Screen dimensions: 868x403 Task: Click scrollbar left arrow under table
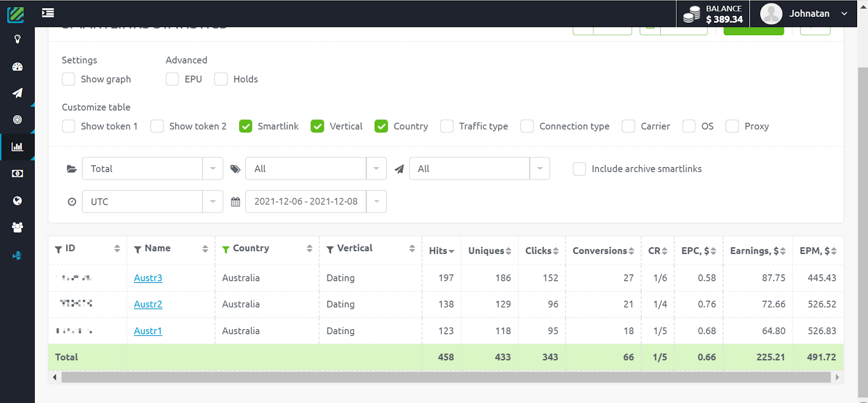[x=54, y=377]
